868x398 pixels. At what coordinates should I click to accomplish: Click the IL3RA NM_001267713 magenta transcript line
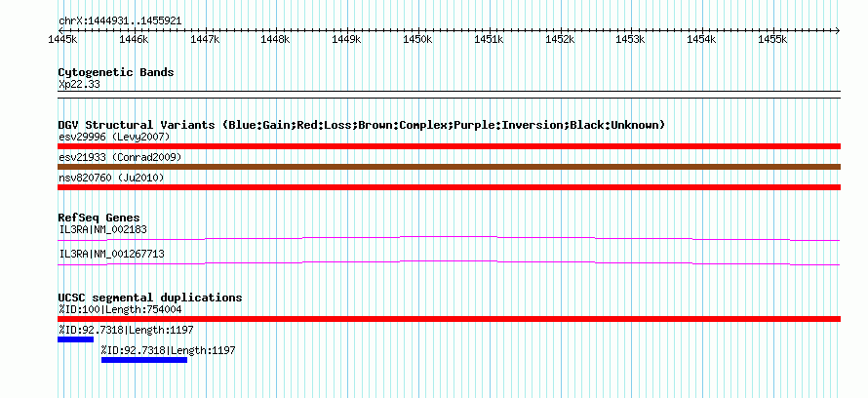(449, 263)
